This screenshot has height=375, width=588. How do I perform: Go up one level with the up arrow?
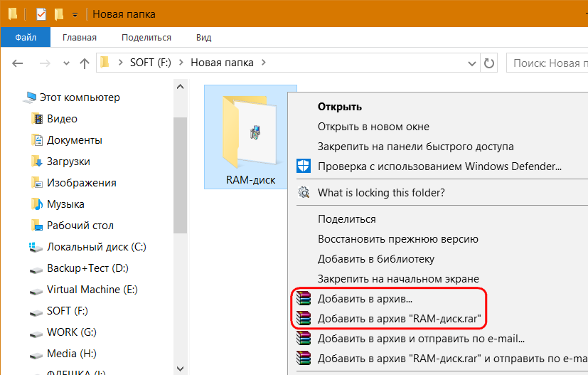[x=84, y=63]
